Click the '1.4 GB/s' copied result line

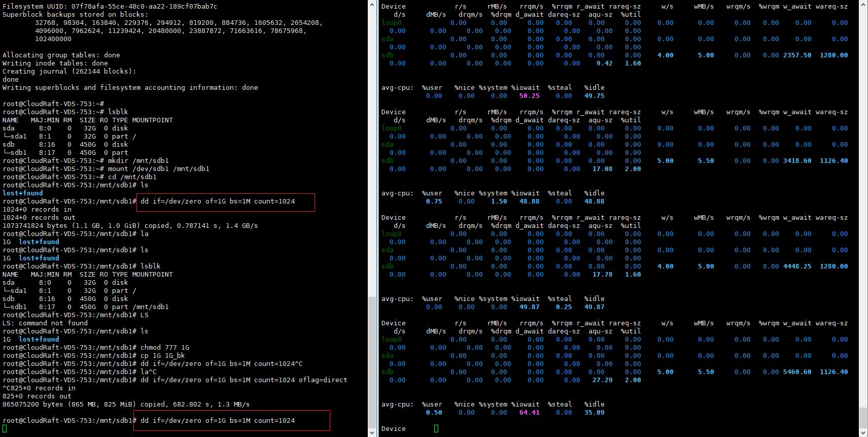click(x=130, y=226)
